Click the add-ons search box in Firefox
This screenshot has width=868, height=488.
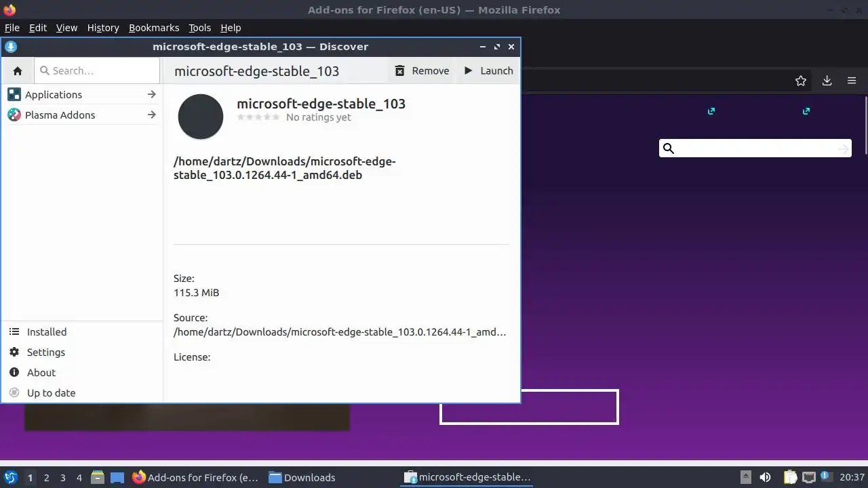click(755, 148)
